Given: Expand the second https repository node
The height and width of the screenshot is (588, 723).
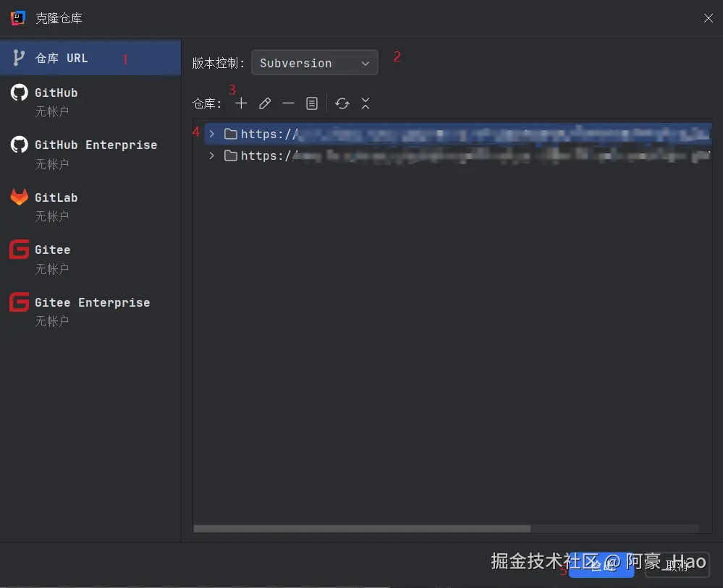Looking at the screenshot, I should tap(211, 155).
